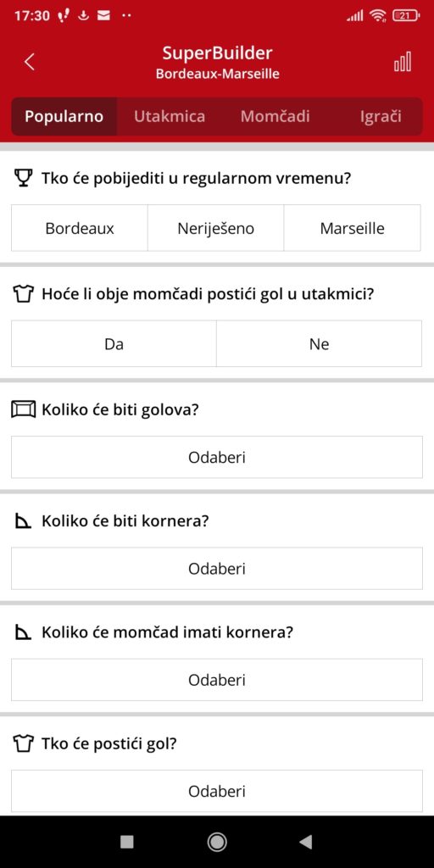Image resolution: width=434 pixels, height=868 pixels.
Task: Tap the jersey icon beside both-teams-score question
Action: (x=23, y=294)
